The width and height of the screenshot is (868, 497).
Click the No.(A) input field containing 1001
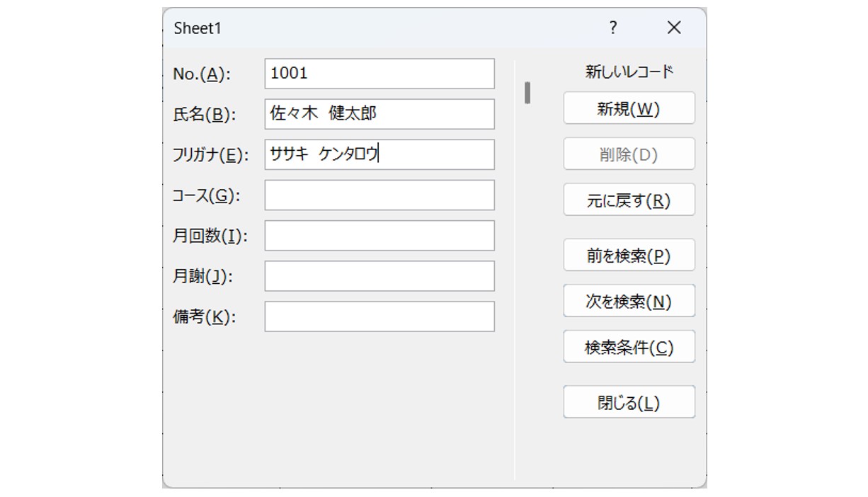click(379, 74)
